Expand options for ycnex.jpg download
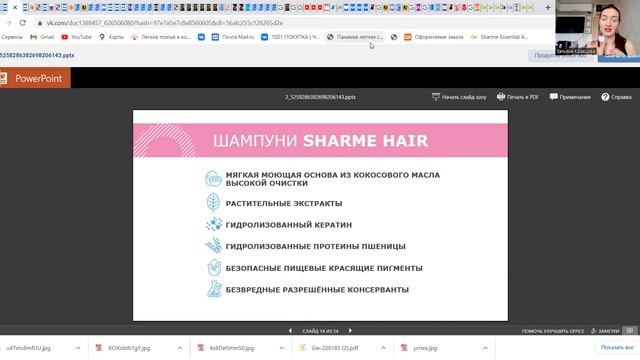640x360 pixels. (485, 348)
